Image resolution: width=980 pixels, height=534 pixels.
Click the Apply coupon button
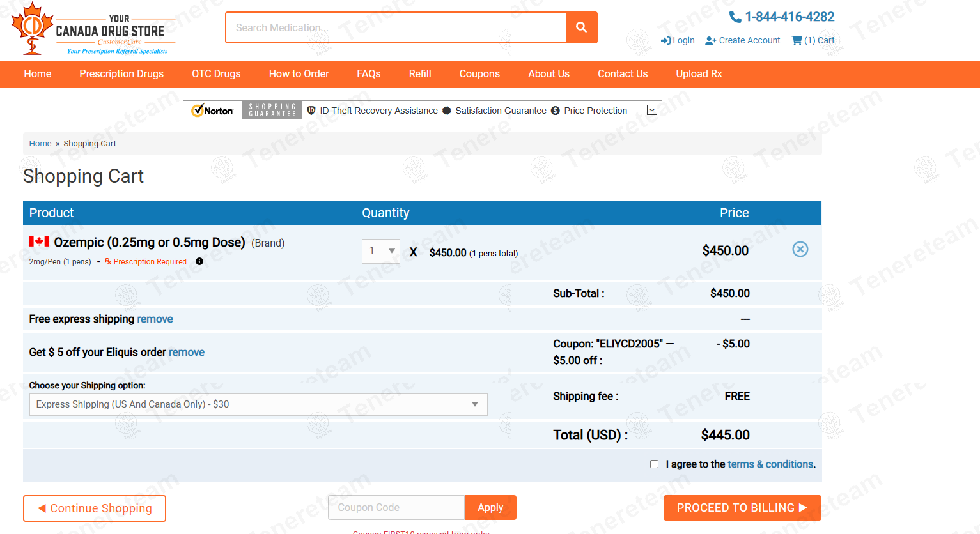490,508
